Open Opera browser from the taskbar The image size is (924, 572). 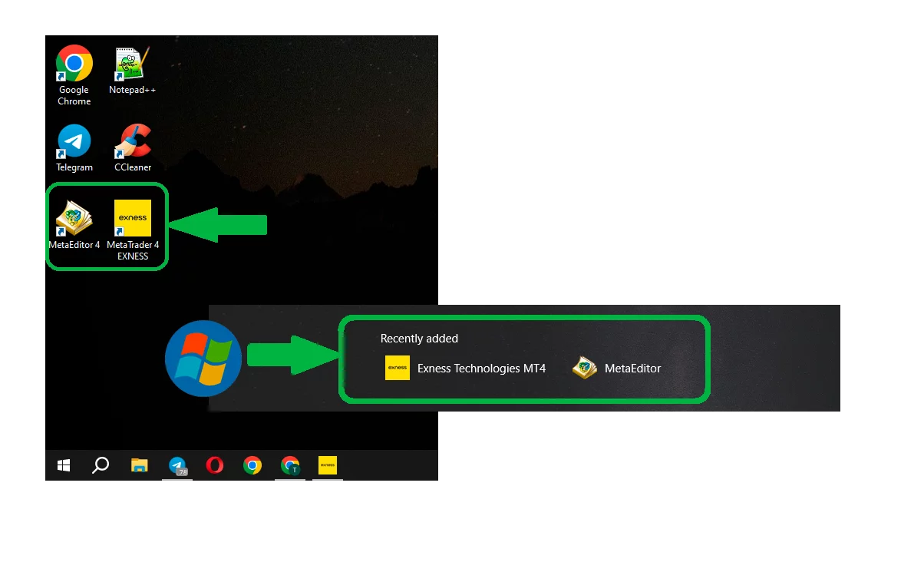coord(215,465)
